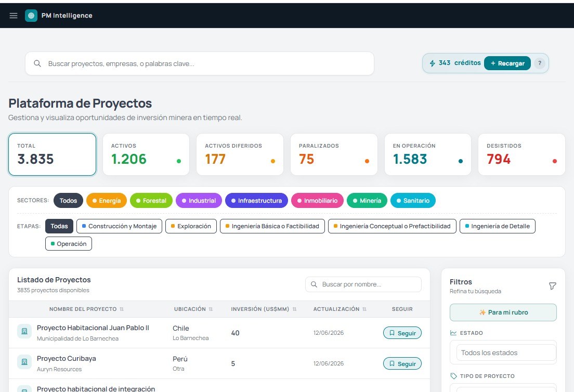Click investment value 40

coord(236,333)
